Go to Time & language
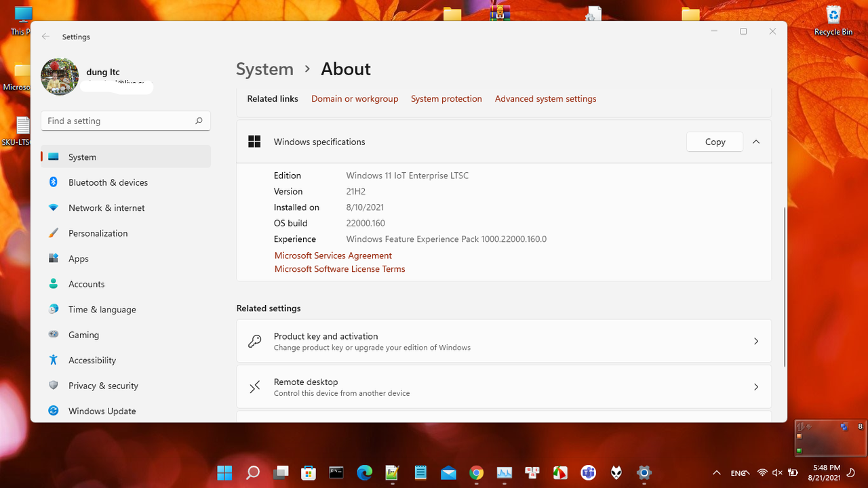Image resolution: width=868 pixels, height=488 pixels. [x=126, y=309]
